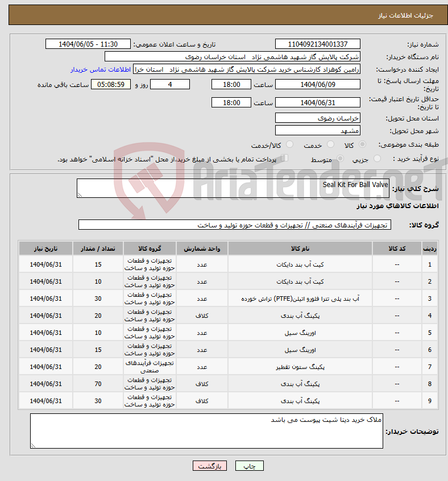
Task: Click unit کلاف in row 9
Action: (202, 401)
